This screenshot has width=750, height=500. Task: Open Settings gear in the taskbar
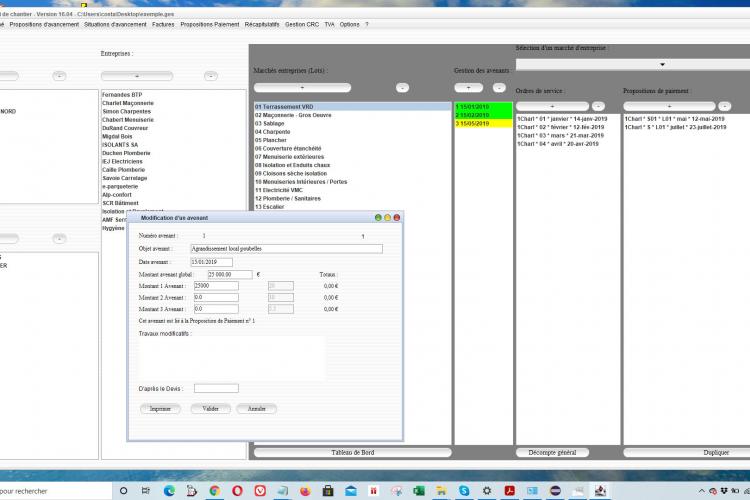pyautogui.click(x=487, y=490)
